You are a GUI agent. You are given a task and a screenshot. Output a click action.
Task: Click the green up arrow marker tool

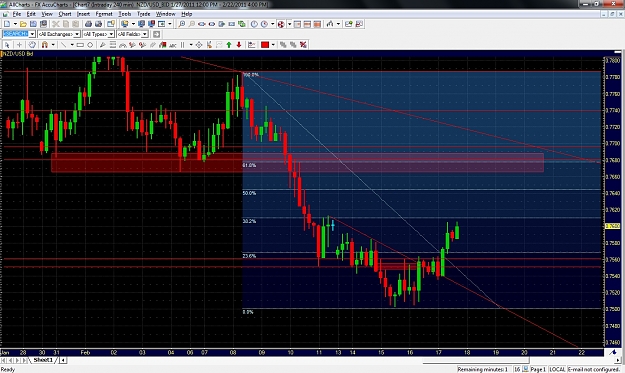229,45
